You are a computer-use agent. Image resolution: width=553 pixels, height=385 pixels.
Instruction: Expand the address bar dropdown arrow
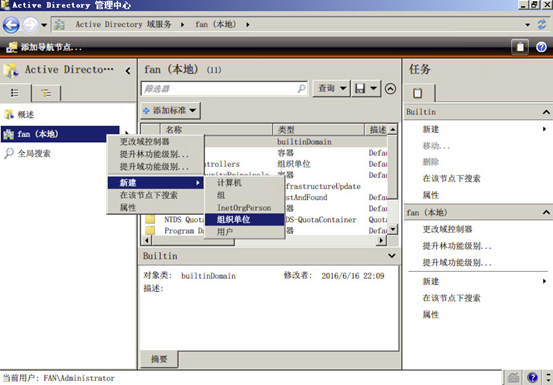(528, 25)
